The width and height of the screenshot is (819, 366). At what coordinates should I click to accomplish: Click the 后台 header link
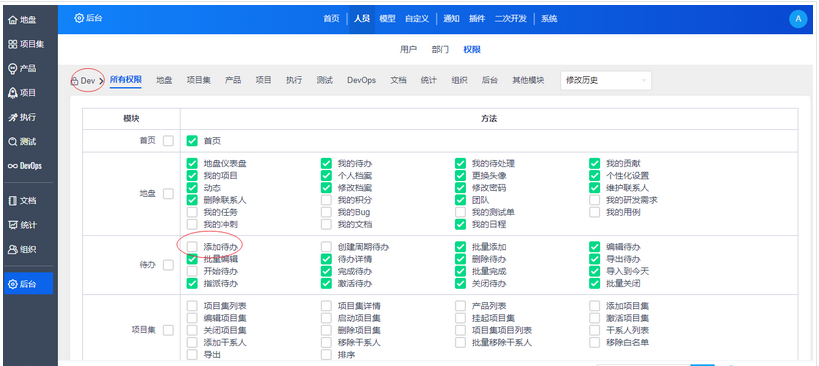(x=88, y=18)
